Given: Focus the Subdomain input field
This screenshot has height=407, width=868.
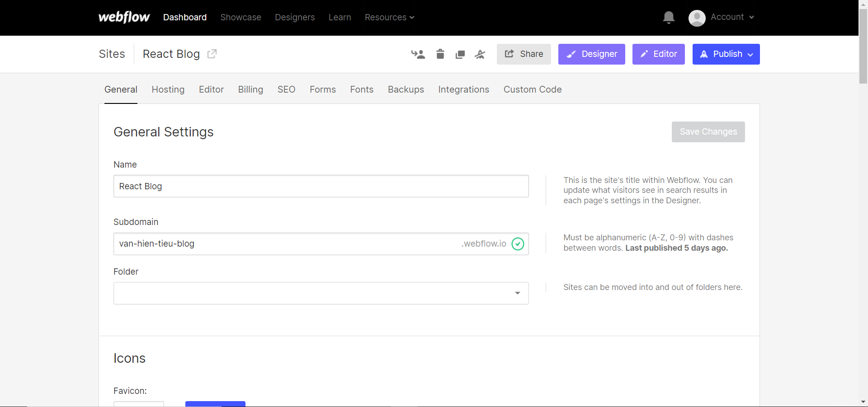Looking at the screenshot, I should coord(321,244).
